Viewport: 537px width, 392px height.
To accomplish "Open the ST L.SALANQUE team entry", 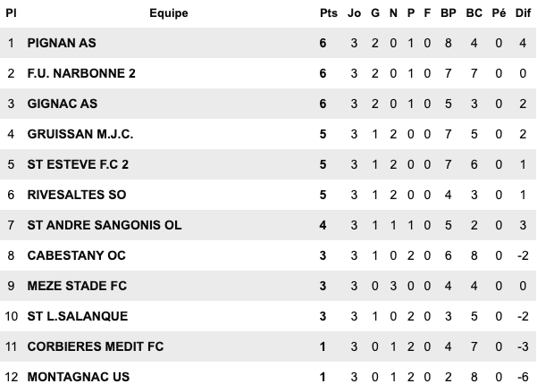I will pyautogui.click(x=78, y=316).
